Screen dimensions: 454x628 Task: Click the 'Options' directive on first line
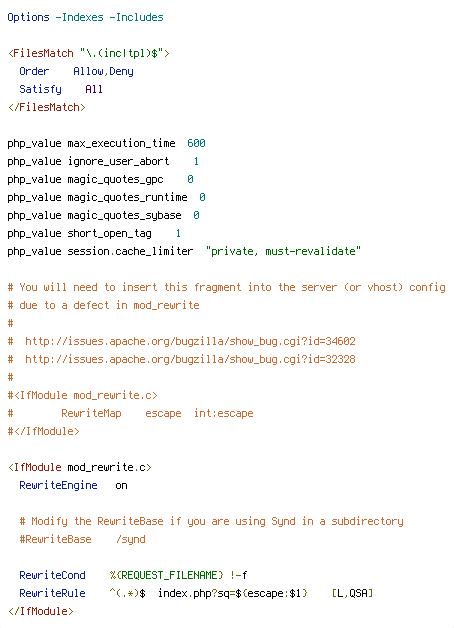point(28,18)
